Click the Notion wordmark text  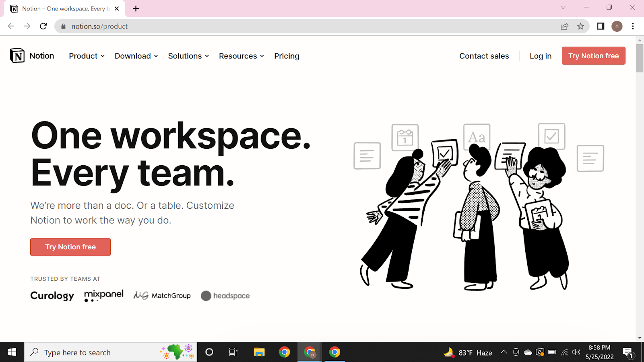pyautogui.click(x=42, y=56)
